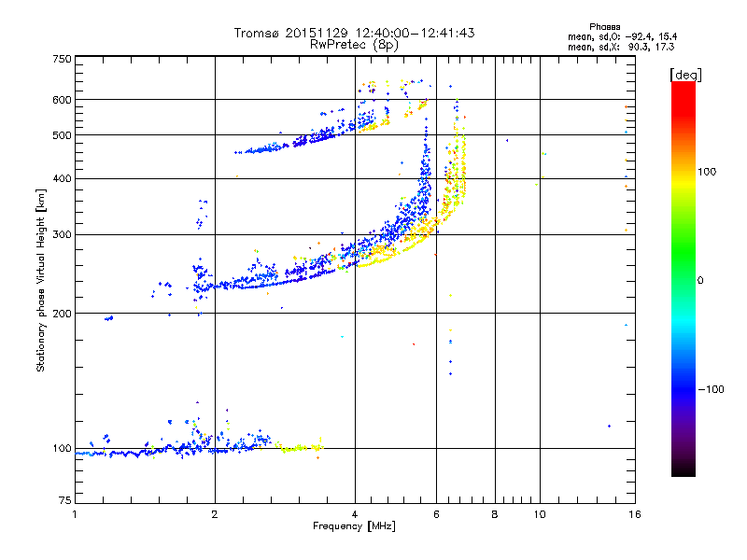Screen dimensions: 747x560
Task: Click the 750 km y-axis tick label
Action: point(62,59)
